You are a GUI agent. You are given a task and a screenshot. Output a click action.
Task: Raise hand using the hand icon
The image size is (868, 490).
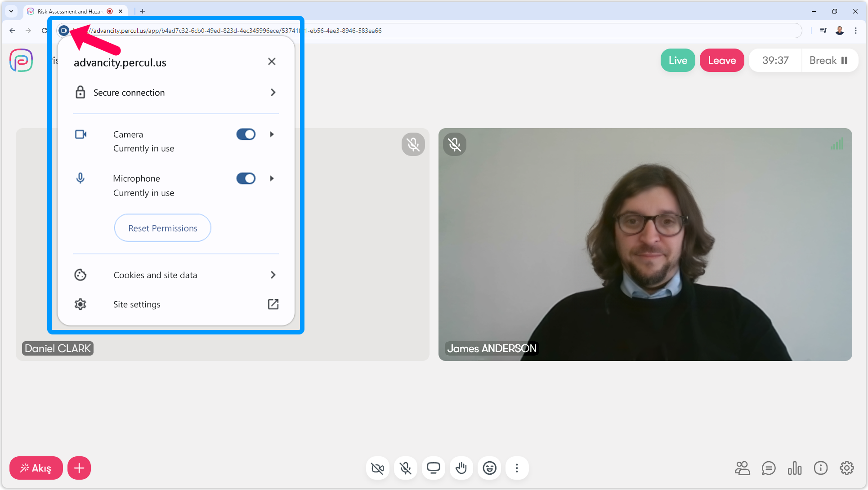click(461, 468)
